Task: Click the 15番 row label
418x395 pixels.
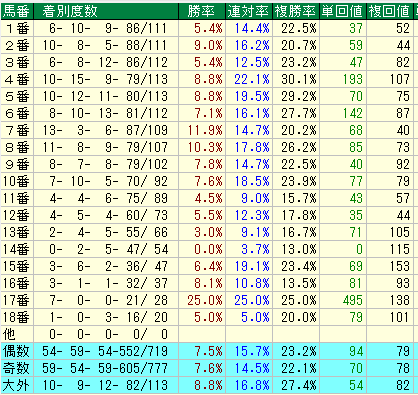Action: pos(17,266)
